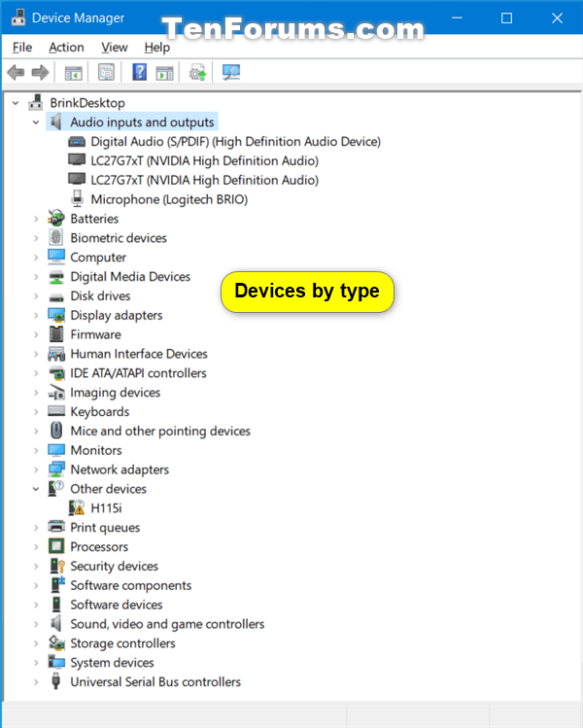The width and height of the screenshot is (583, 728).
Task: Select Digital Audio (S/PDIF) device
Action: tap(235, 142)
